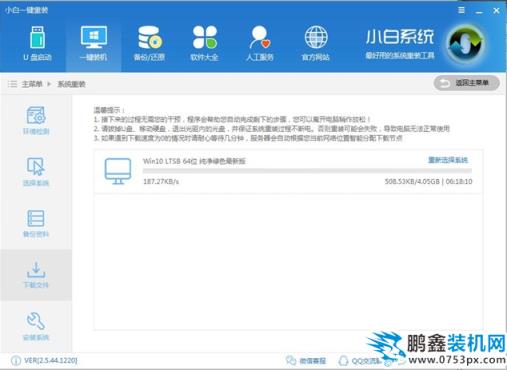Click download speed 187.27KB/s text

coord(161,182)
